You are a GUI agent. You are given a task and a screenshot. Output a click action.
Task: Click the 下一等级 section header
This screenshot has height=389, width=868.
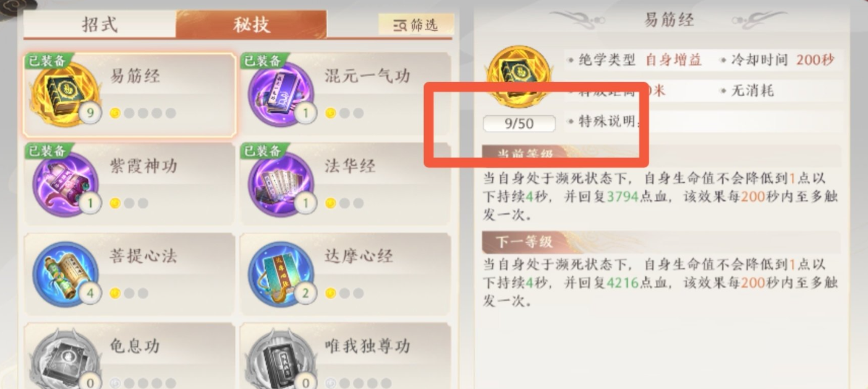(x=524, y=241)
